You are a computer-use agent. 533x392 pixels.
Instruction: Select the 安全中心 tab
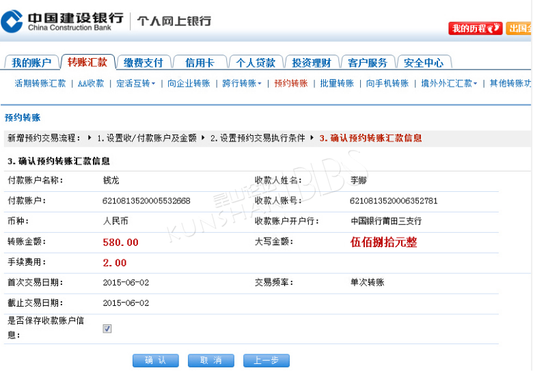(x=424, y=63)
